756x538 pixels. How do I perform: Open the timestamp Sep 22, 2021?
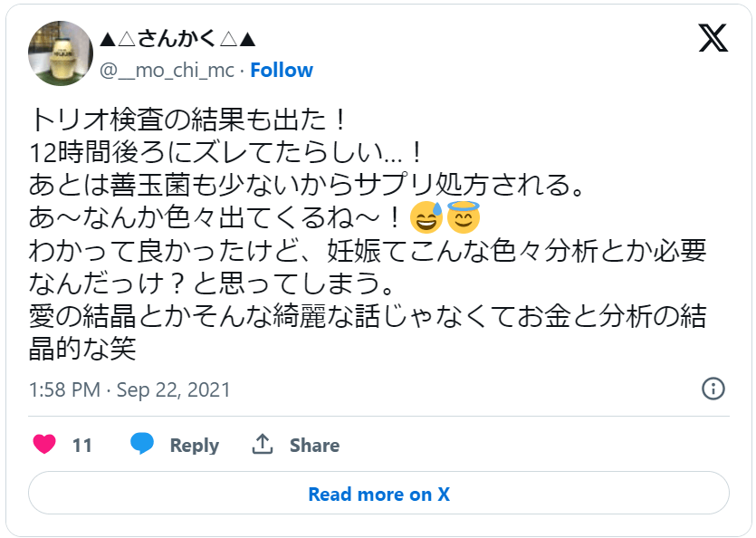pyautogui.click(x=127, y=389)
